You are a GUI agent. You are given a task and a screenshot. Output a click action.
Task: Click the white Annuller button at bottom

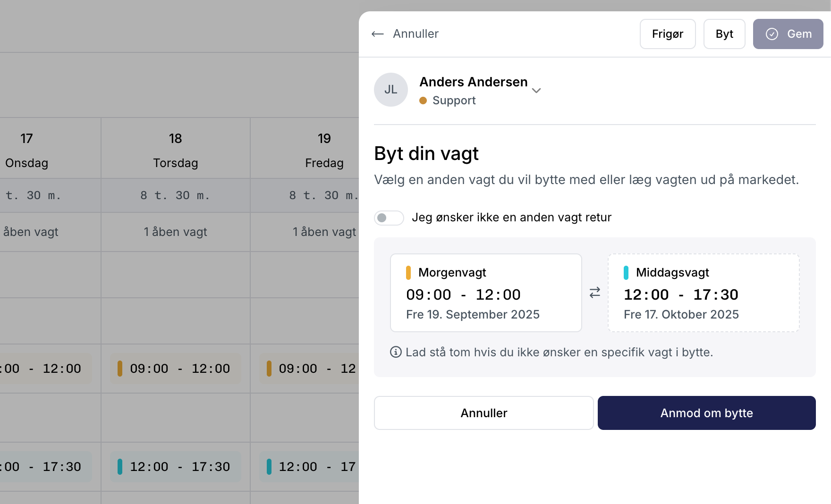tap(483, 413)
